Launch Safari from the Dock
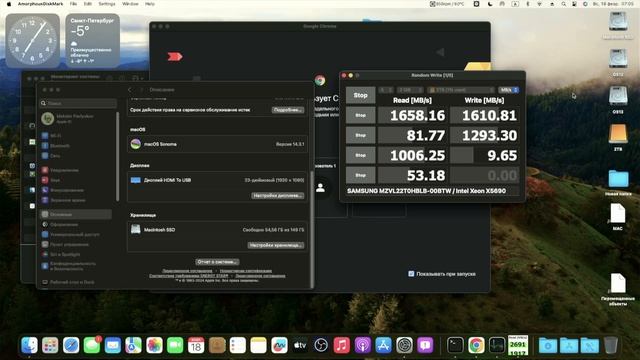The width and height of the screenshot is (640, 360). click(71, 345)
